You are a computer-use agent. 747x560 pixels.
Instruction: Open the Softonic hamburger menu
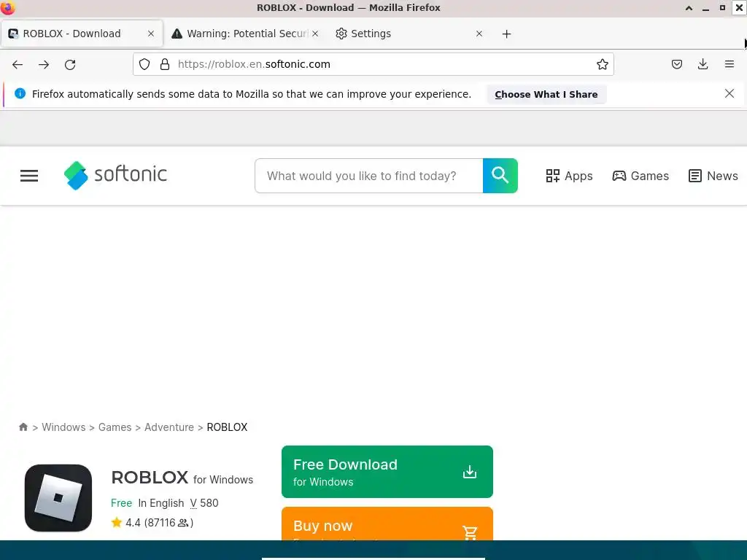(29, 176)
